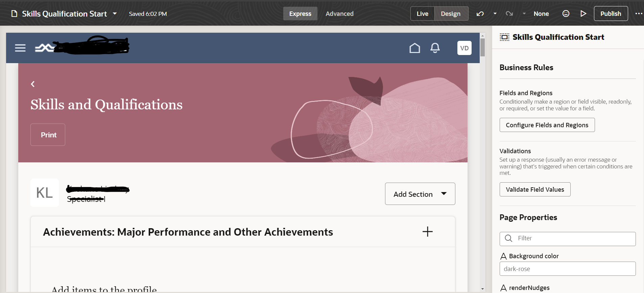
Task: Click the None selector in toolbar
Action: pos(541,14)
